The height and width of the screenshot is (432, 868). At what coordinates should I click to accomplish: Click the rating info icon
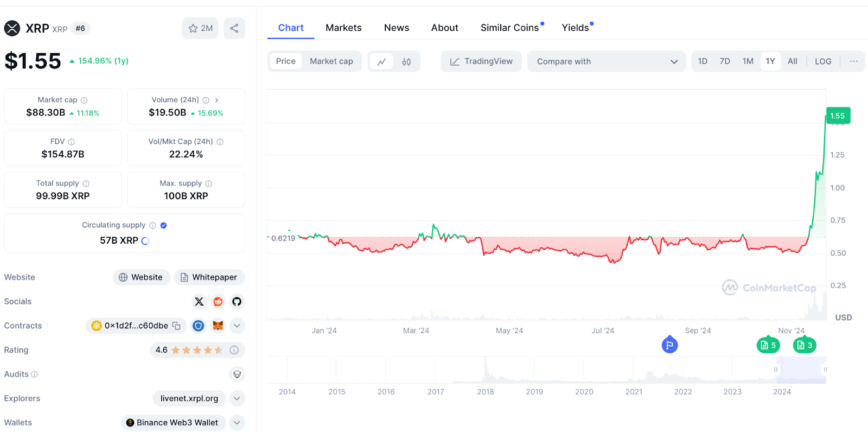[234, 350]
